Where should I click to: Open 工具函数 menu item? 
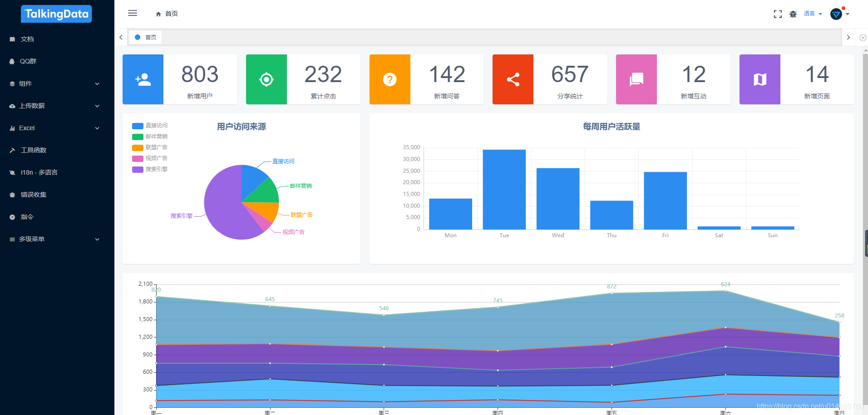point(57,150)
